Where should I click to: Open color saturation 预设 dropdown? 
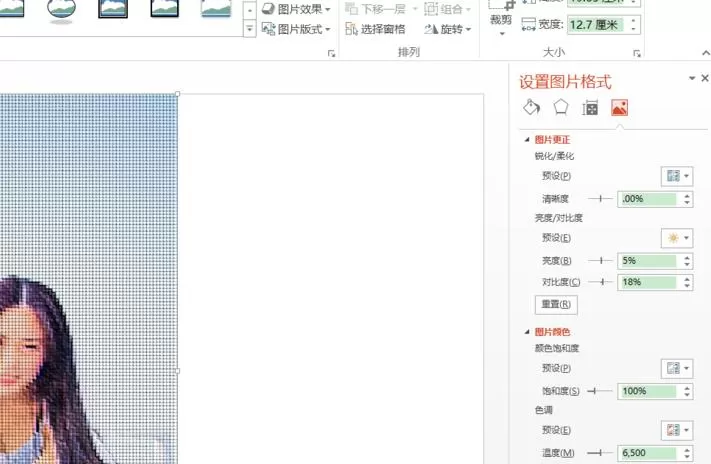(x=677, y=368)
